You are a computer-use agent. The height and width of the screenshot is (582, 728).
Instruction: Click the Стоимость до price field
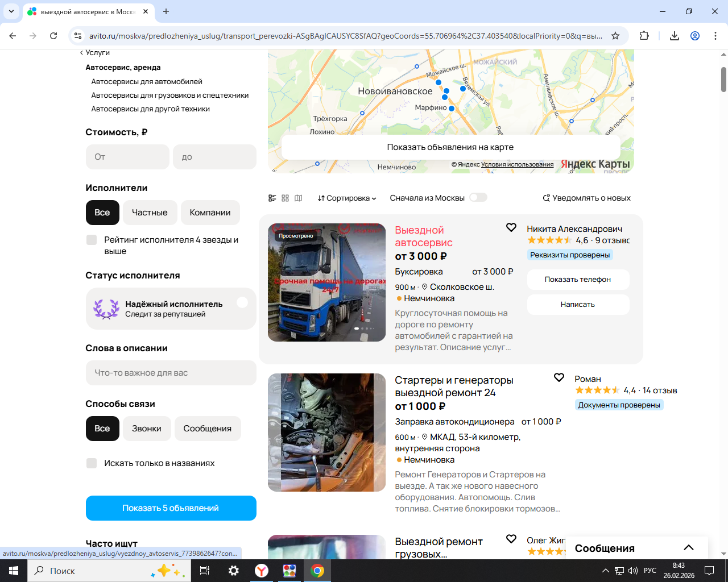(214, 157)
